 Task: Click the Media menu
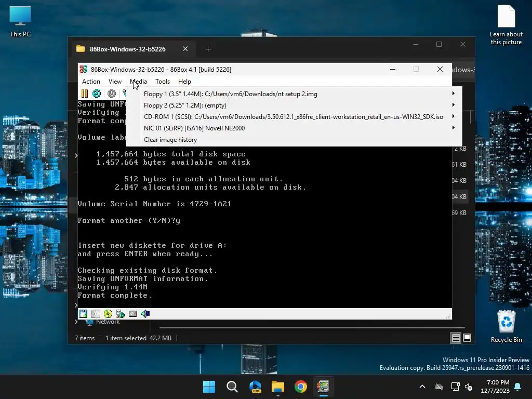(x=138, y=82)
